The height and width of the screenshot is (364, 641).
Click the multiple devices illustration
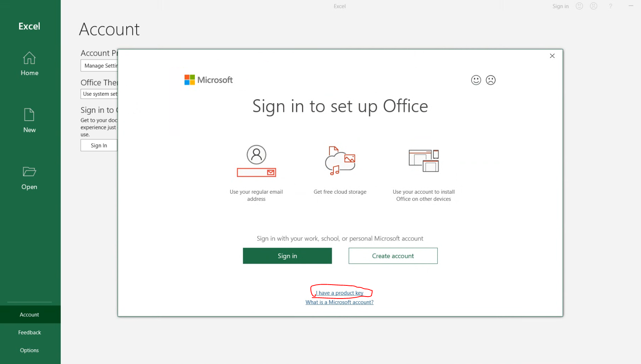click(424, 161)
